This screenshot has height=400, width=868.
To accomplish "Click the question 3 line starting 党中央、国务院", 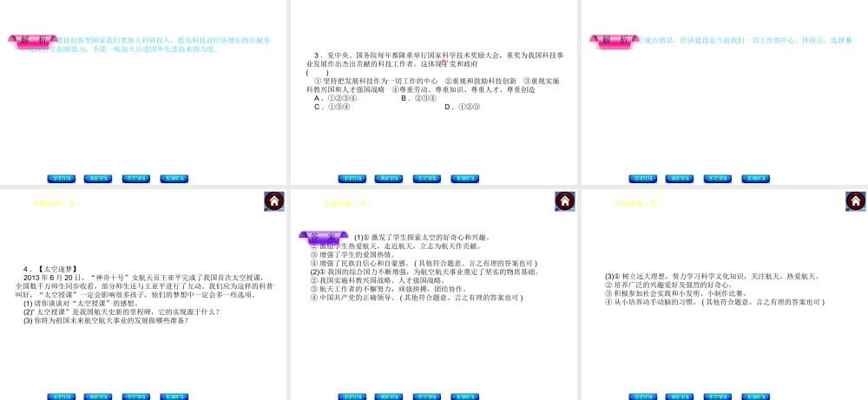I will [x=438, y=56].
